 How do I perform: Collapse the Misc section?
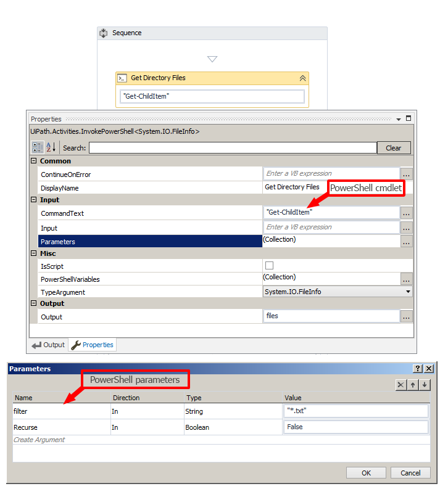point(34,253)
